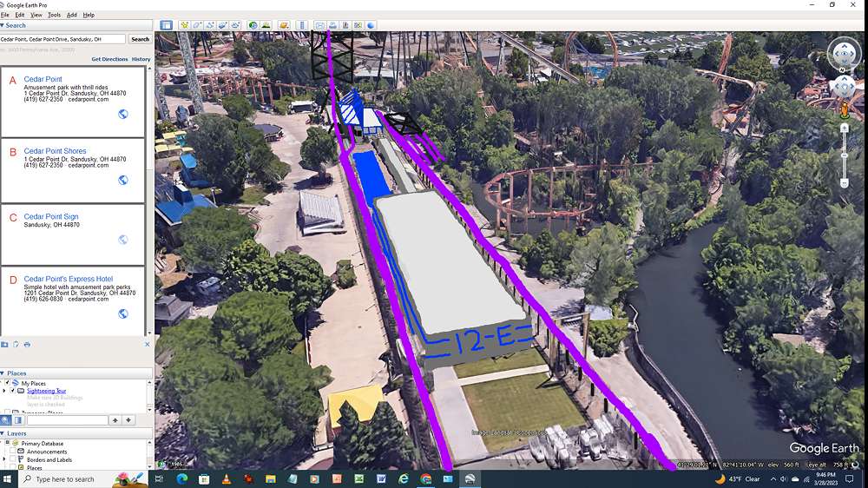Image resolution: width=868 pixels, height=488 pixels.
Task: Toggle the Places panel split view button
Action: (x=17, y=420)
